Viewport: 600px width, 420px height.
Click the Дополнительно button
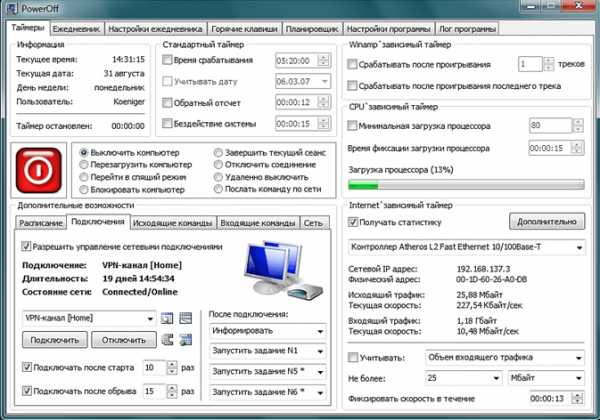point(547,221)
